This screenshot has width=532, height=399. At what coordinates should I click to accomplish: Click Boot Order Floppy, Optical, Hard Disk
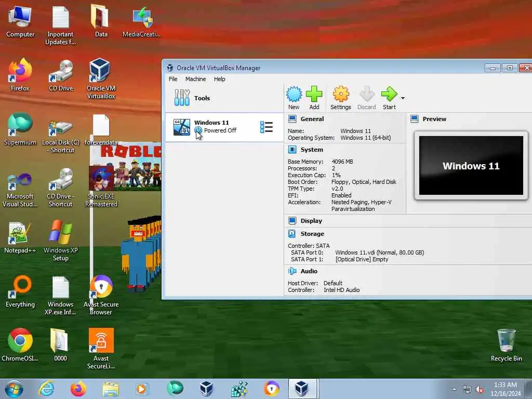(364, 182)
